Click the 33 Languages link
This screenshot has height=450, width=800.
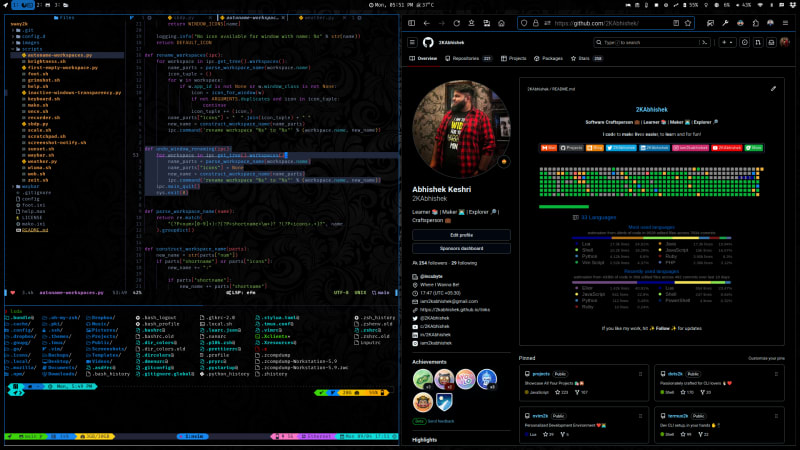pyautogui.click(x=598, y=217)
